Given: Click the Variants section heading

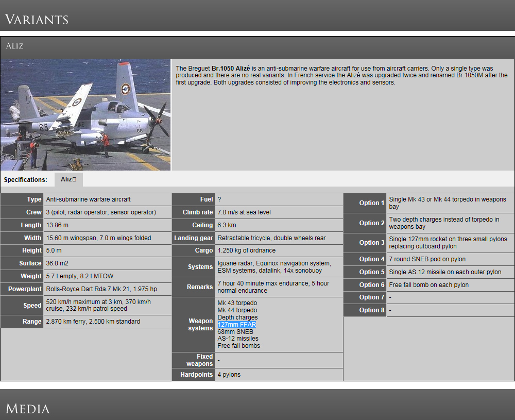Looking at the screenshot, I should (x=37, y=20).
